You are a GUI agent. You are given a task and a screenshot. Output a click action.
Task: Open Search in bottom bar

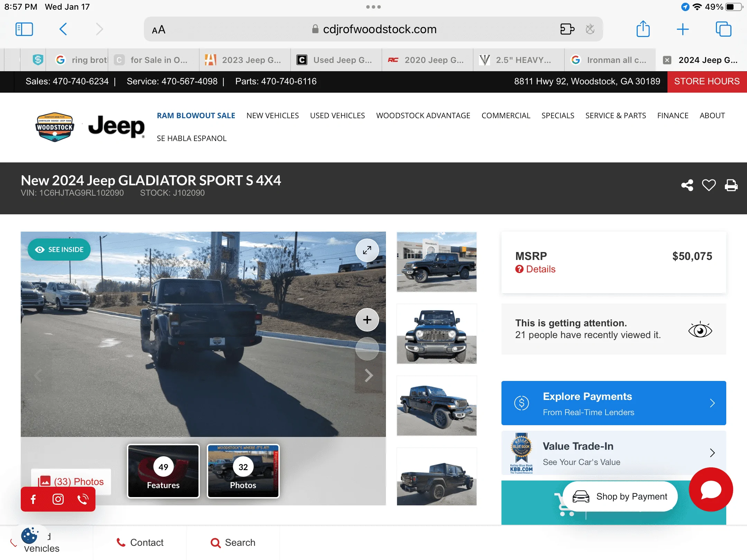[233, 543]
